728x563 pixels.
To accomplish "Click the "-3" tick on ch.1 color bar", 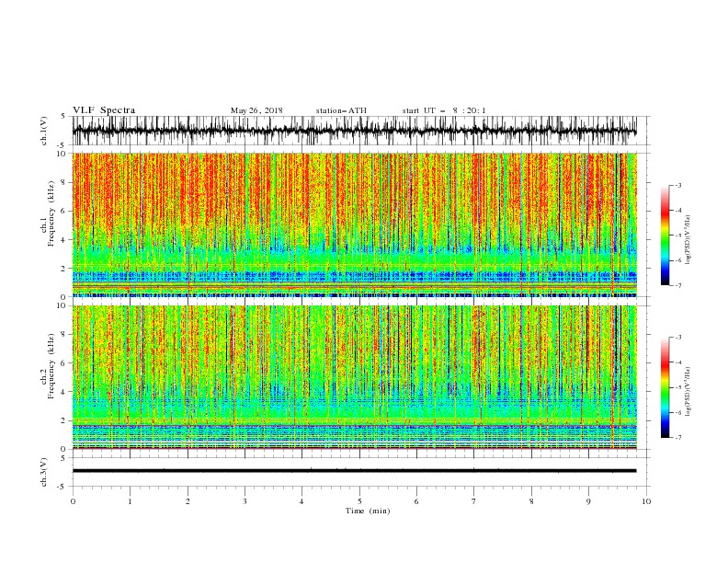I will (x=677, y=185).
